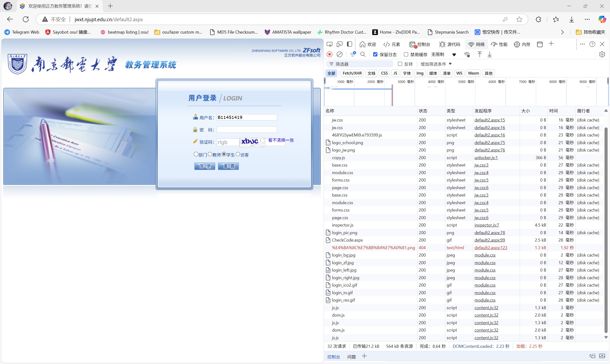Switch to the 控制台 DevTools tab
The height and width of the screenshot is (364, 610).
tap(420, 44)
